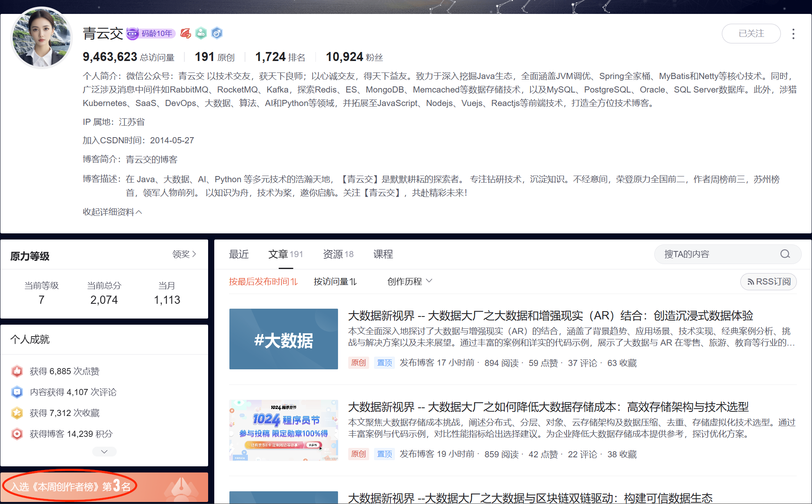Click the RSS订阅 button
812x504 pixels.
click(768, 282)
